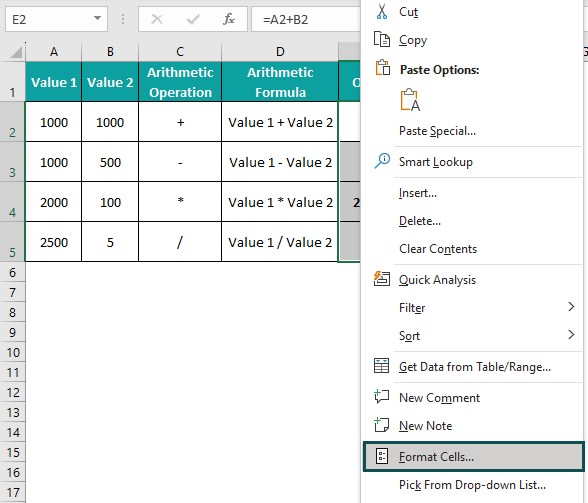Select row 1 header
The width and height of the screenshot is (588, 503).
click(x=12, y=82)
